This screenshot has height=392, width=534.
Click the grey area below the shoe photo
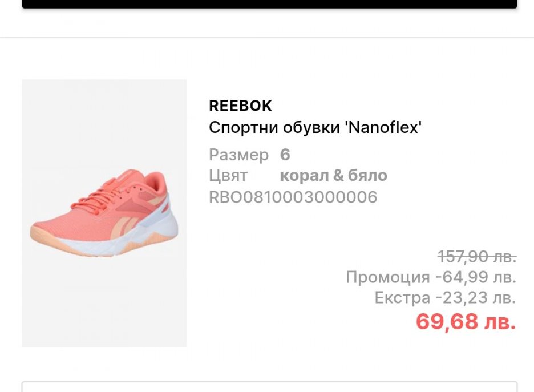point(104,308)
